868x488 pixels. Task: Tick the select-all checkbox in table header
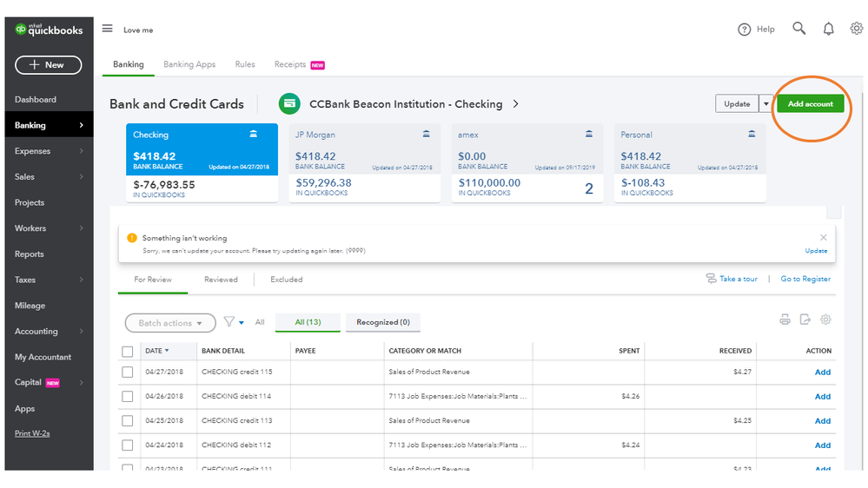[x=128, y=352]
